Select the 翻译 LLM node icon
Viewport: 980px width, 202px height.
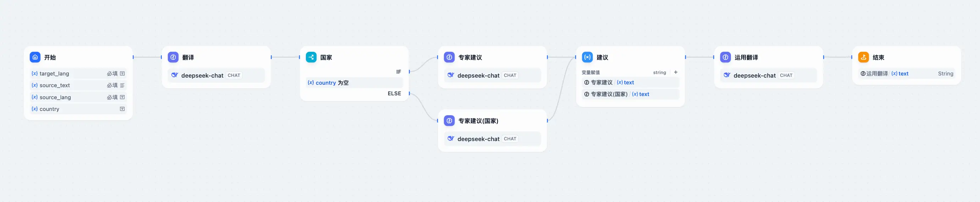(173, 57)
